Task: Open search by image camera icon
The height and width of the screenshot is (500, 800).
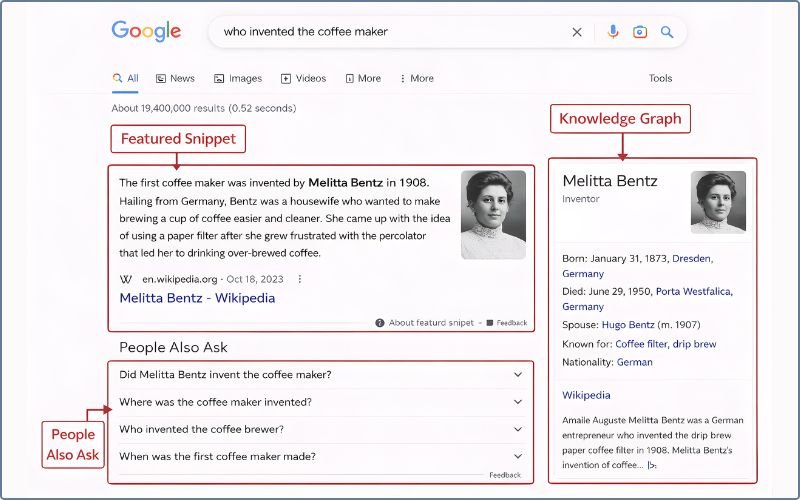Action: pos(640,32)
